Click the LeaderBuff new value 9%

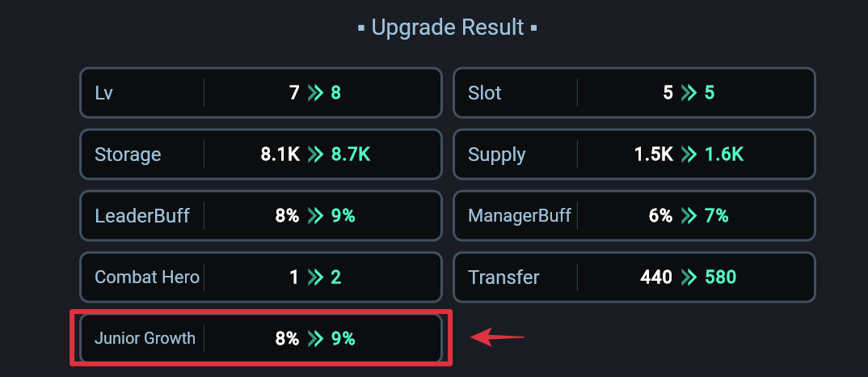pos(343,216)
